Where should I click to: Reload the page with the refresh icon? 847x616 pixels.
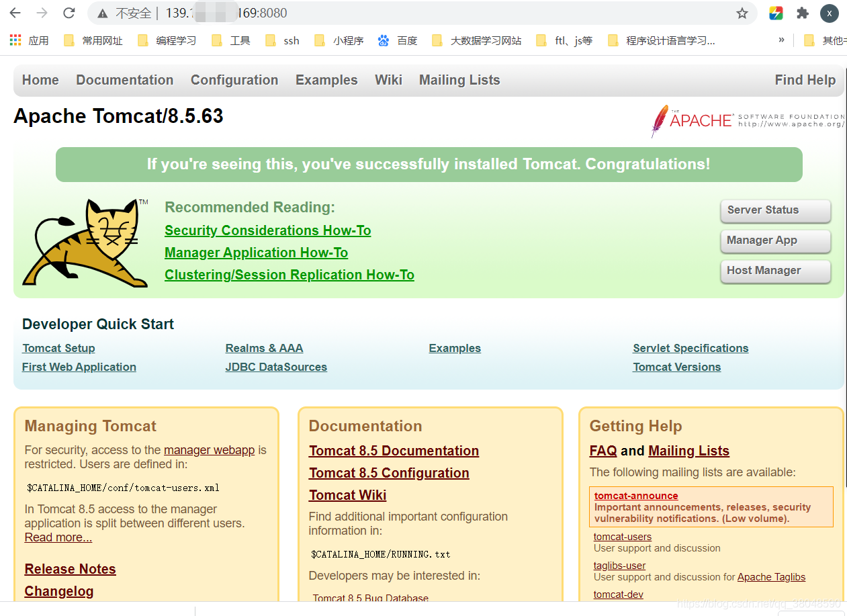(69, 13)
